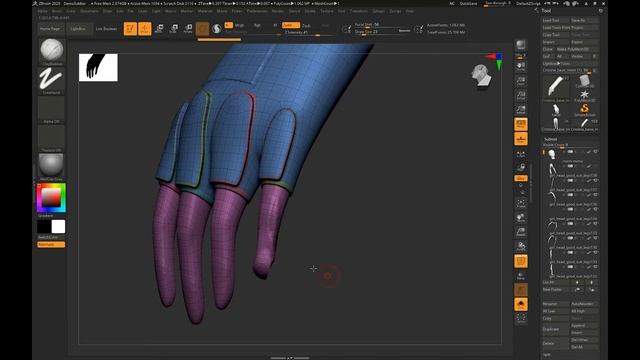The height and width of the screenshot is (360, 640).
Task: Select the Move transform icon in top shelf
Action: (159, 29)
